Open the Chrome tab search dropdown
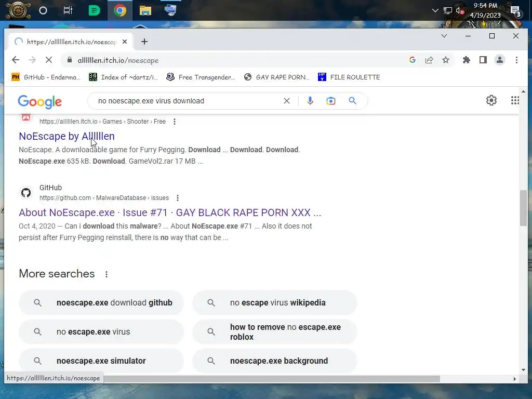 point(444,36)
